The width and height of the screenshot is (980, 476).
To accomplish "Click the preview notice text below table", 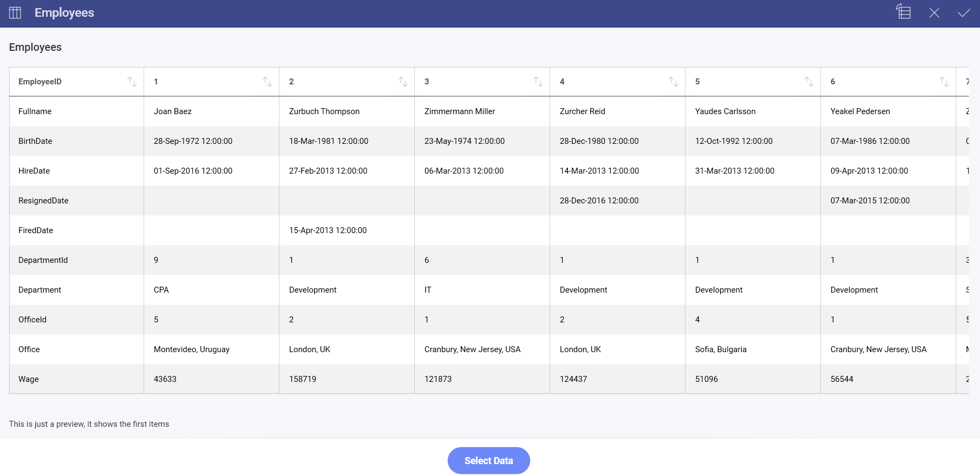I will tap(89, 424).
